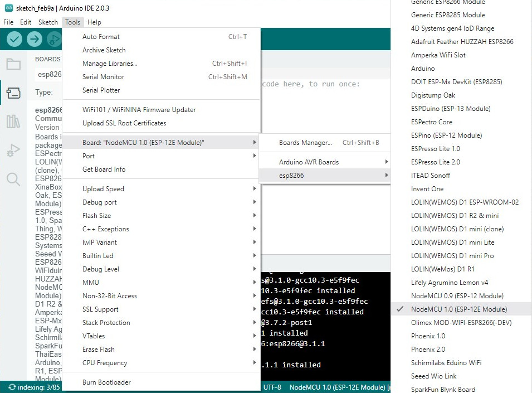
Task: Click the boards search field containing esp8266
Action: click(x=48, y=74)
